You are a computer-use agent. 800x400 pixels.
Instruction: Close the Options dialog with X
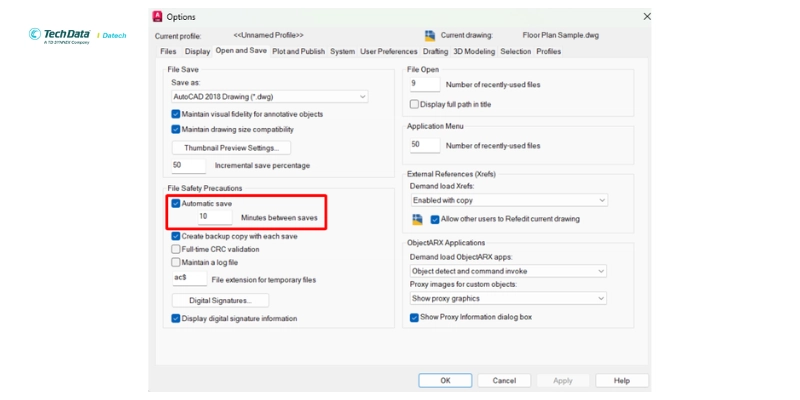646,17
